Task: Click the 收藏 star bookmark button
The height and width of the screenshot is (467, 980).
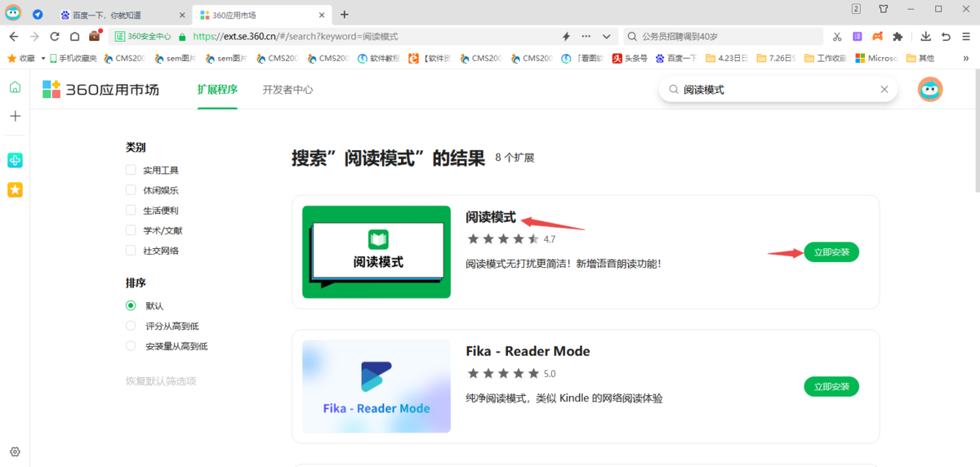Action: 20,58
